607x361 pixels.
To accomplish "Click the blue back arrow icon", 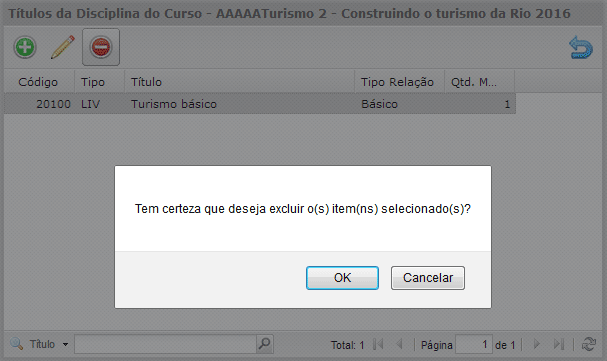I will pos(581,47).
